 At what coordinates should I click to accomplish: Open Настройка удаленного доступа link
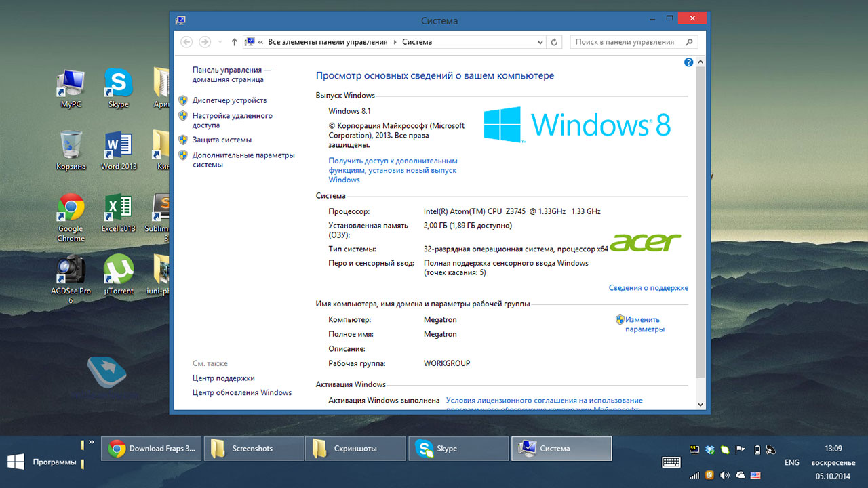(233, 121)
